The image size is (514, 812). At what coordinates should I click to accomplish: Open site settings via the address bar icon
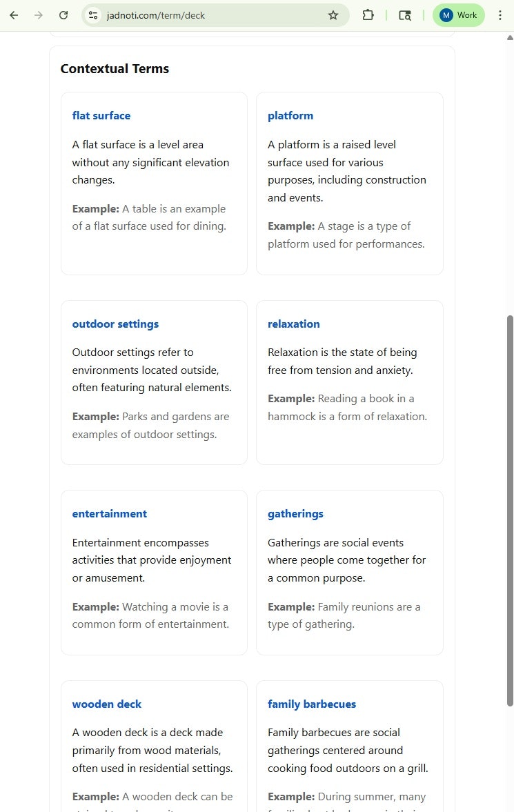[93, 14]
